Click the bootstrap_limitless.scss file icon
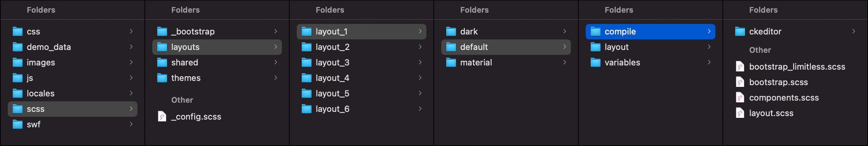 (740, 67)
